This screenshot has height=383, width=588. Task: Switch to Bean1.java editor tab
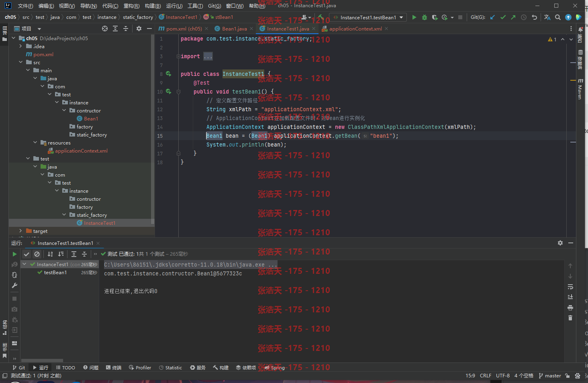click(x=235, y=29)
